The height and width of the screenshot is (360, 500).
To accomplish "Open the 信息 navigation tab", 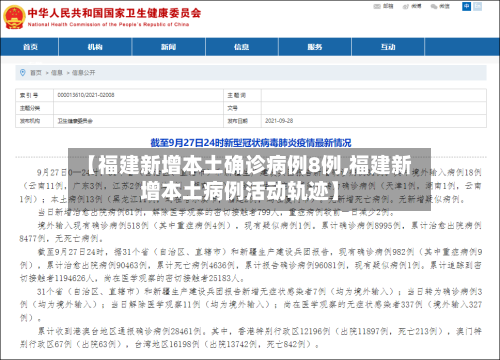I will pyautogui.click(x=242, y=47).
